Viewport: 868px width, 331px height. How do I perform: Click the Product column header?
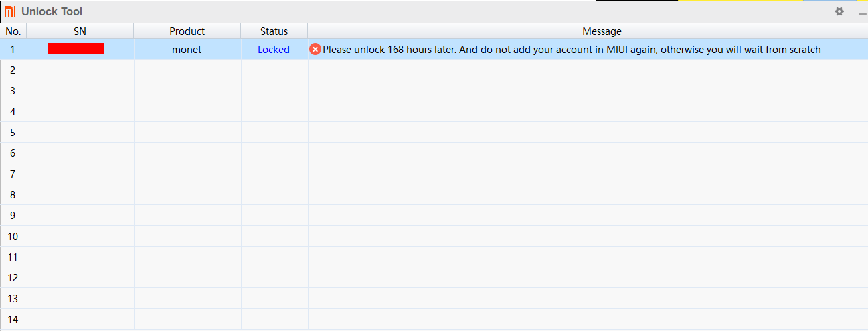(x=187, y=31)
